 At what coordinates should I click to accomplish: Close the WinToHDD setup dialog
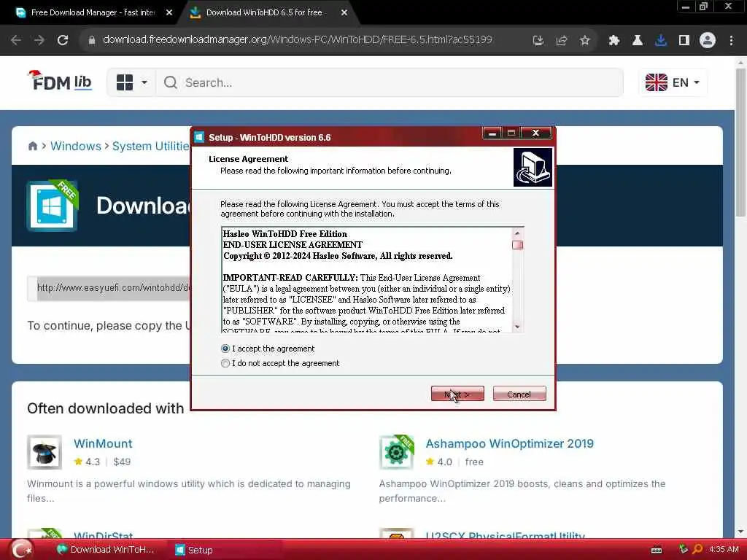(535, 133)
